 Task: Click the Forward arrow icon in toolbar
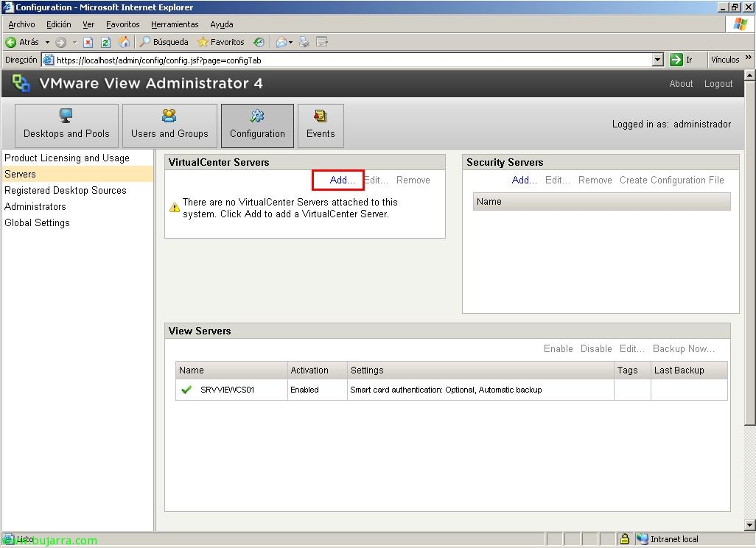click(60, 43)
